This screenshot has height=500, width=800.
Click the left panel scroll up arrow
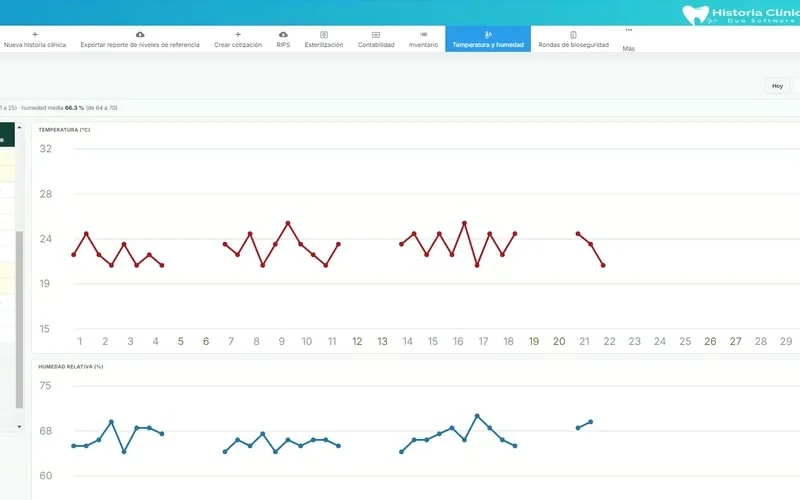(x=19, y=127)
